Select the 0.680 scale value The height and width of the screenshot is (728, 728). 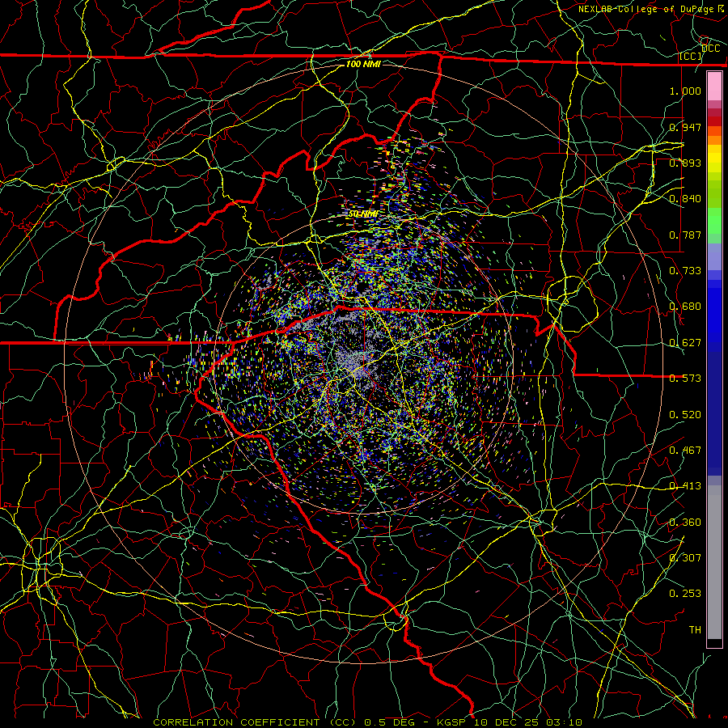(685, 307)
